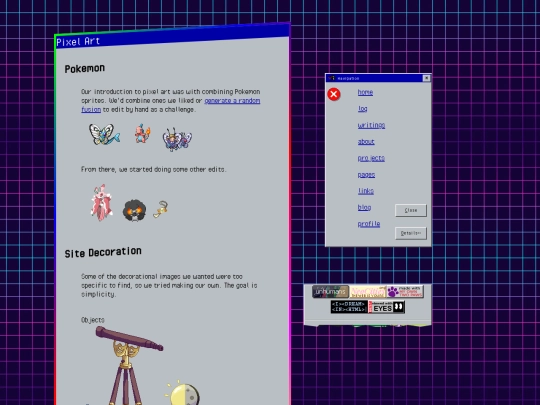The height and width of the screenshot is (405, 540).
Task: Click the viewed with EYES badge
Action: tap(386, 307)
